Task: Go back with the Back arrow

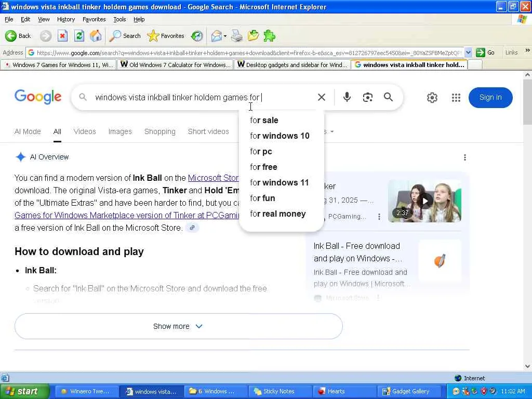Action: pyautogui.click(x=18, y=36)
